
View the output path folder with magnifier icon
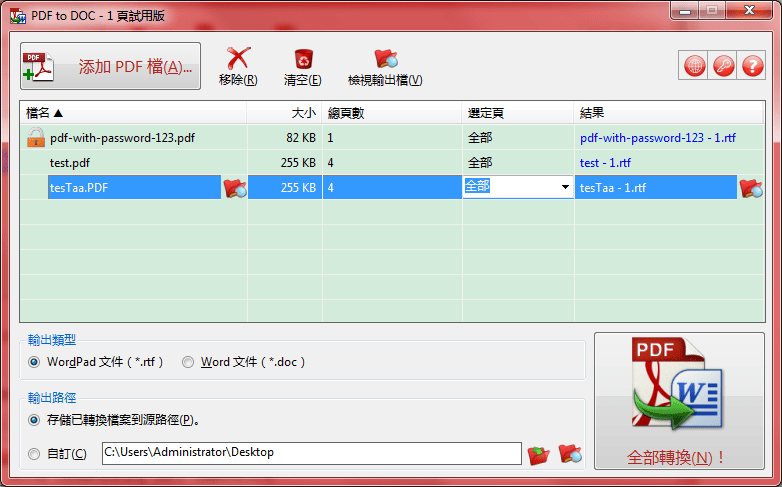(x=570, y=454)
